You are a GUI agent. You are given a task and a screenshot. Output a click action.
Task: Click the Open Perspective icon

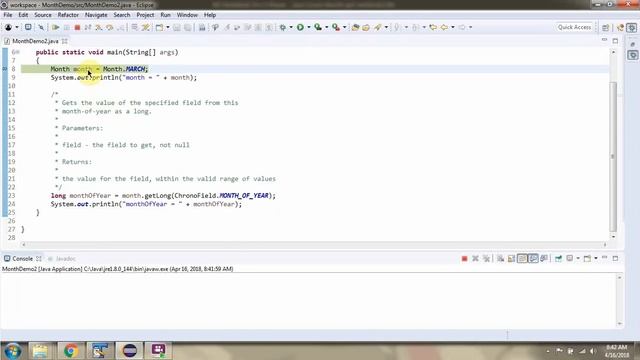606,27
